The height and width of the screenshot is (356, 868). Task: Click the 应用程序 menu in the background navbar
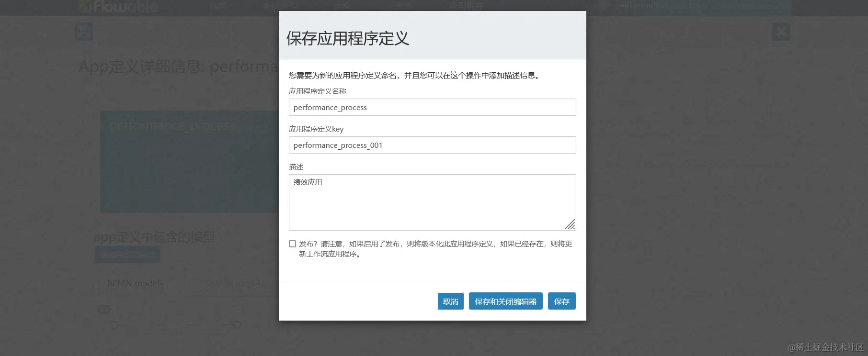coord(466,6)
